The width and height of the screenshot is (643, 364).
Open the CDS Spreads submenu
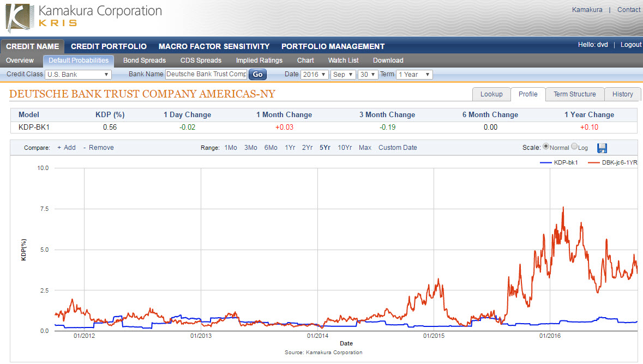point(201,60)
